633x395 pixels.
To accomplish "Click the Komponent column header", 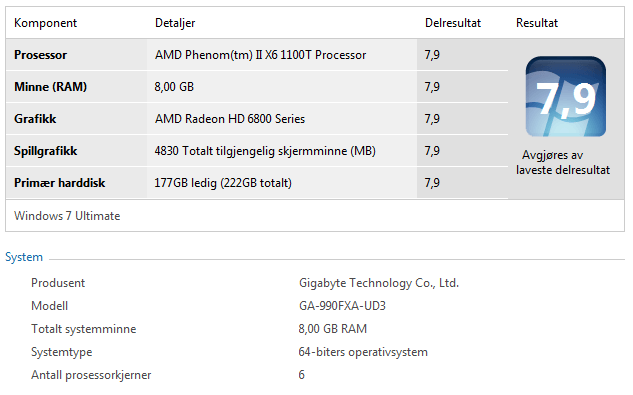I will [x=46, y=23].
